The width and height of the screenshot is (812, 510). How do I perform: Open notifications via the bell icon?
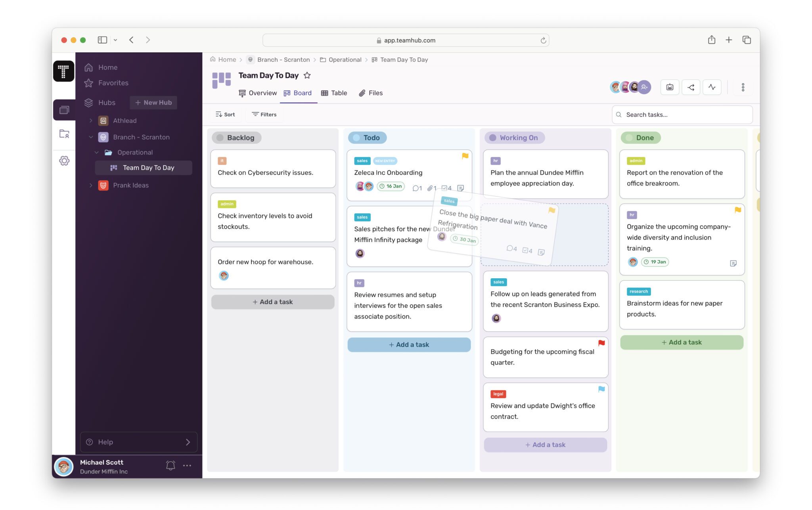[170, 465]
